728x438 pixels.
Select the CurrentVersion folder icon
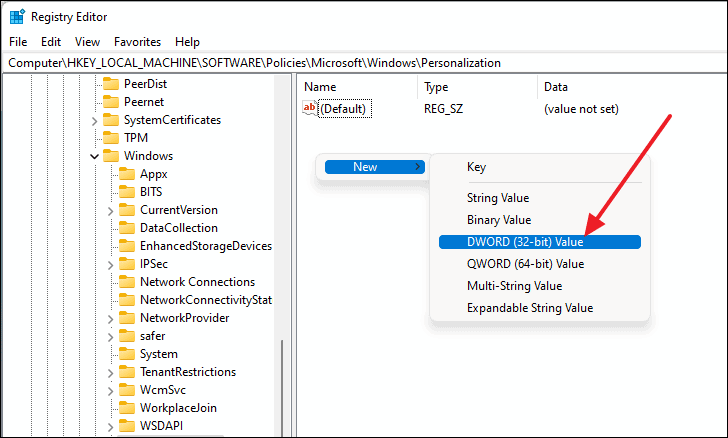click(x=127, y=210)
